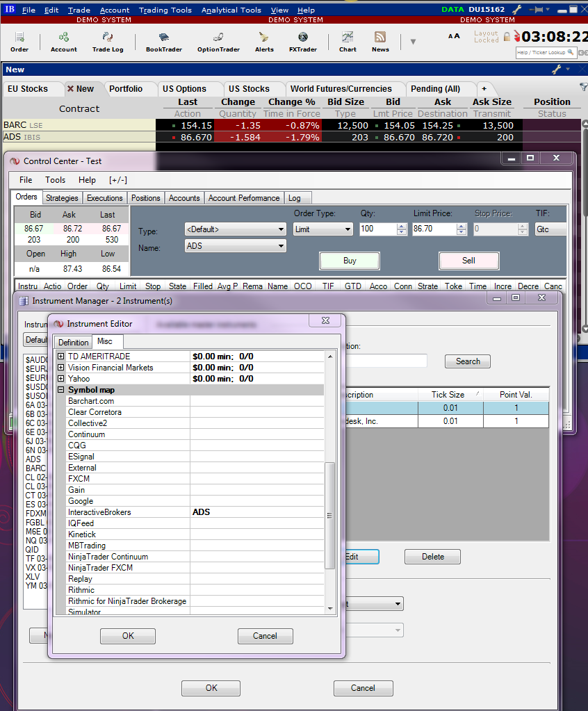Click the Layout Locked padlock icon
Viewport: 588px width, 711px height.
[x=507, y=36]
